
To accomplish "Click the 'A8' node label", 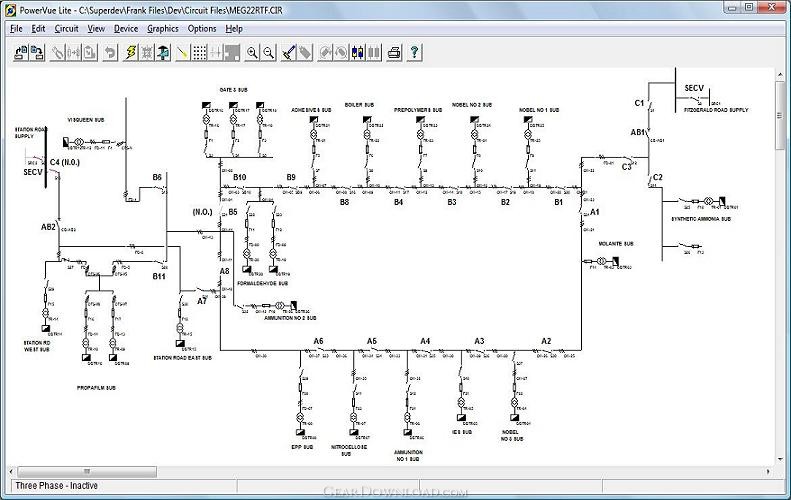I will click(x=224, y=271).
